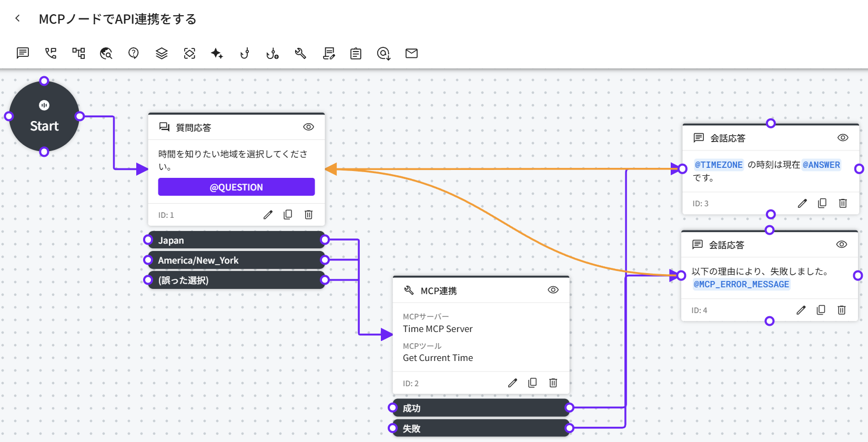Toggle eye preview on 質問応答 node
The width and height of the screenshot is (868, 442).
[309, 127]
